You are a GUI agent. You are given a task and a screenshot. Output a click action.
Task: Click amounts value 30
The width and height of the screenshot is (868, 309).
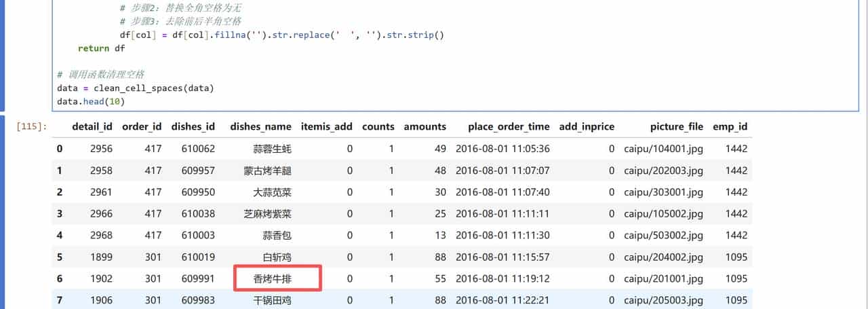[440, 192]
